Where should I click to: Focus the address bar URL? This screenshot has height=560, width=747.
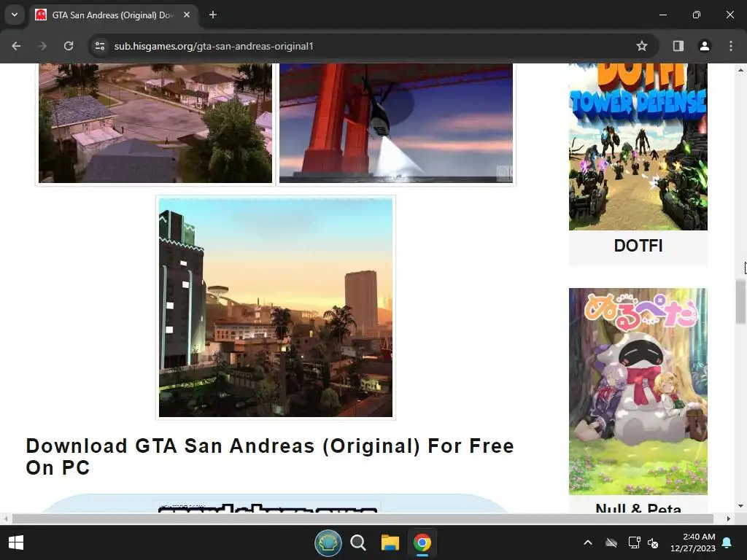coord(214,46)
